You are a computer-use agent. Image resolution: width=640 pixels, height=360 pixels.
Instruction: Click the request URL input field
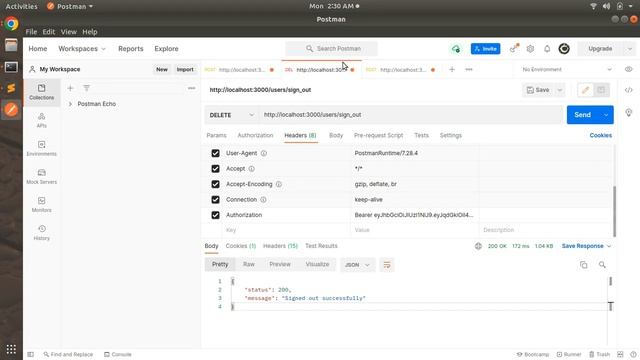point(411,115)
